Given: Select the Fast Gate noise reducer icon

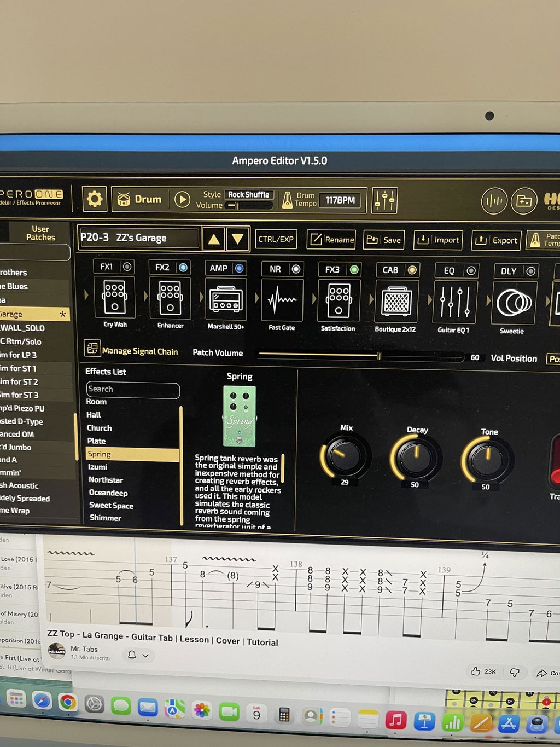Looking at the screenshot, I should 282,300.
